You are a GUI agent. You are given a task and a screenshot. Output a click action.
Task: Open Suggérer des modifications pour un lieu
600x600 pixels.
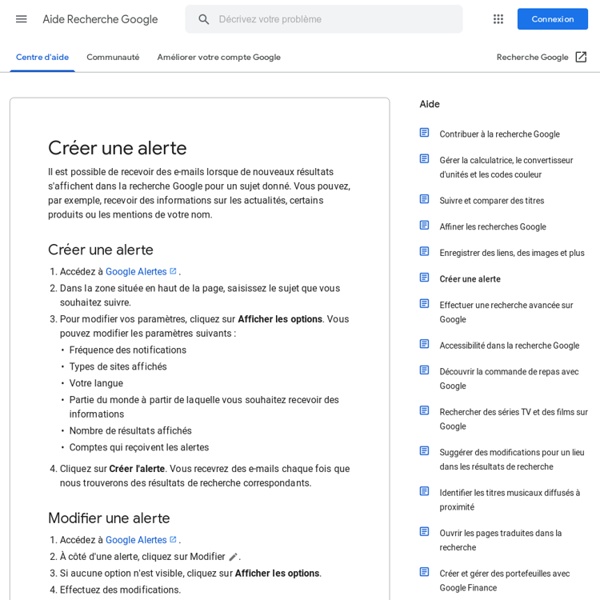(x=512, y=459)
